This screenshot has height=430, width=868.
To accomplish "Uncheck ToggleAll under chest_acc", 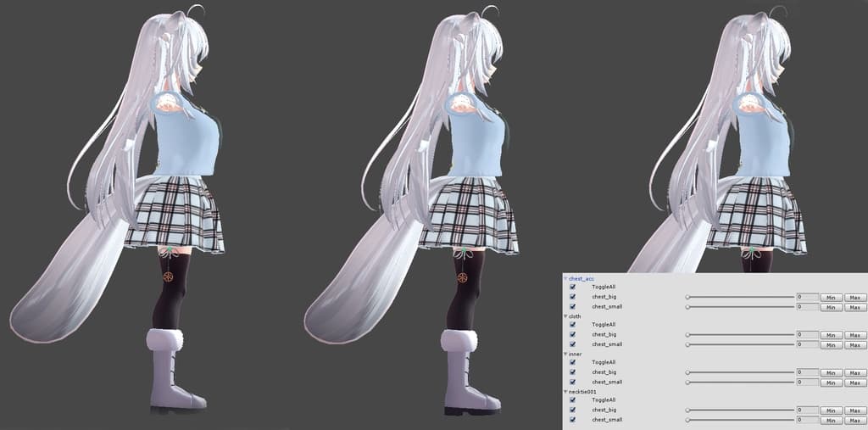I will pyautogui.click(x=573, y=288).
